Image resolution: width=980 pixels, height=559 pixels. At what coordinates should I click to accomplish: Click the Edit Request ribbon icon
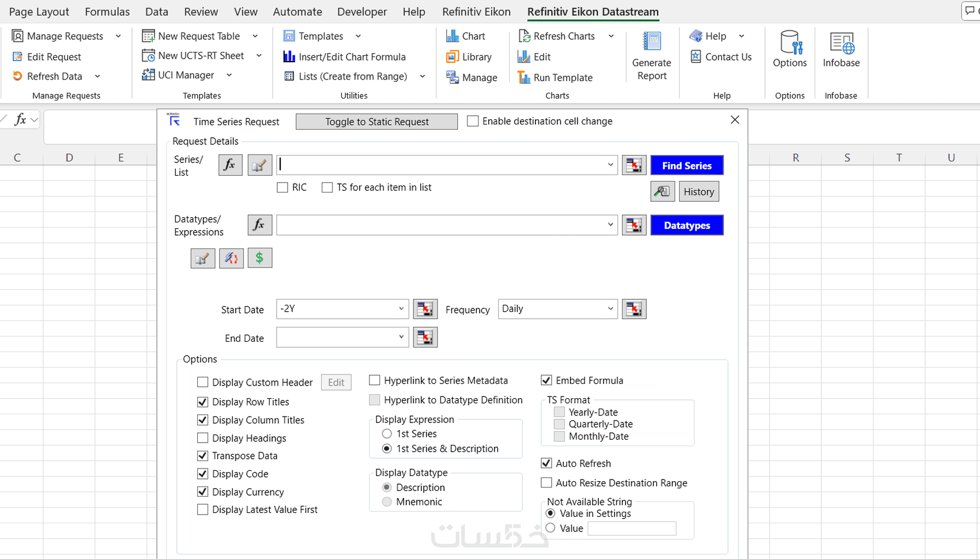pos(18,56)
